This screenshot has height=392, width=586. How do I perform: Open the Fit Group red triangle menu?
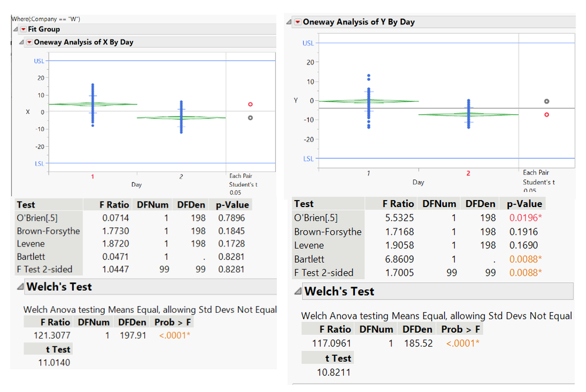(x=23, y=29)
